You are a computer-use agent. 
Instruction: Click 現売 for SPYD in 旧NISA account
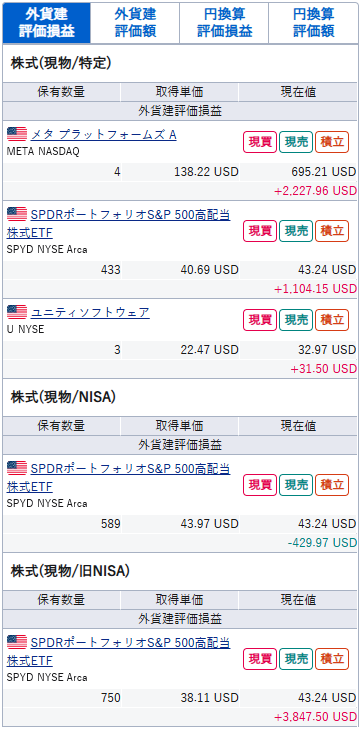296,659
